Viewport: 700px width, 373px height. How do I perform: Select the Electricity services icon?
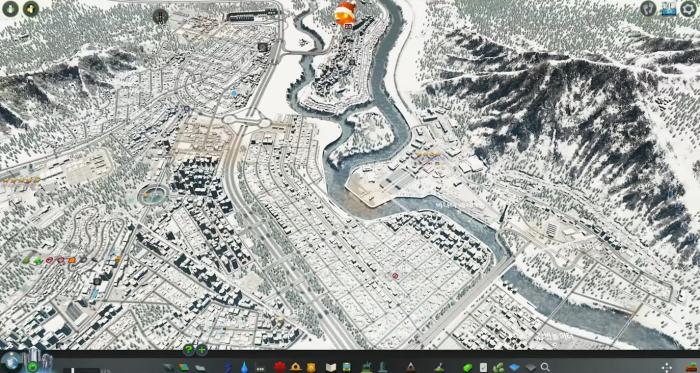[x=228, y=367]
